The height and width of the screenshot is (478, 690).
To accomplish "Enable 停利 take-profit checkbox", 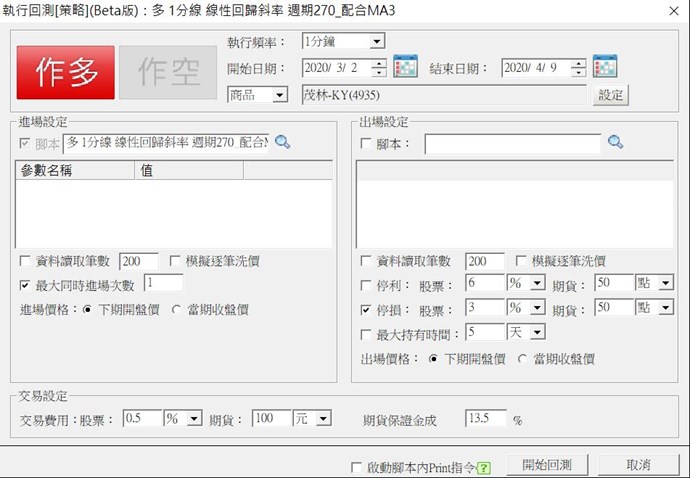I will [365, 285].
